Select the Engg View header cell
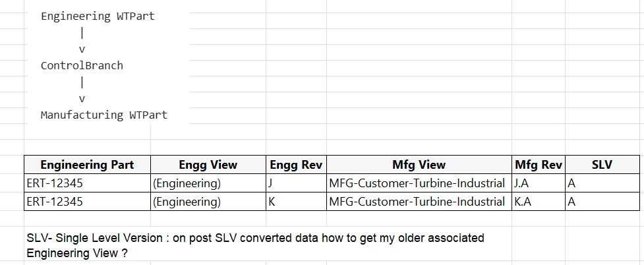The image size is (644, 265). (x=208, y=165)
